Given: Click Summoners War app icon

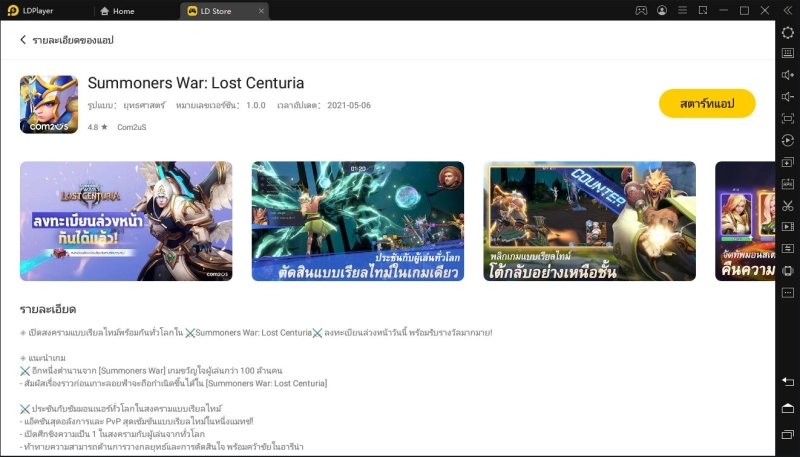Looking at the screenshot, I should pos(49,105).
